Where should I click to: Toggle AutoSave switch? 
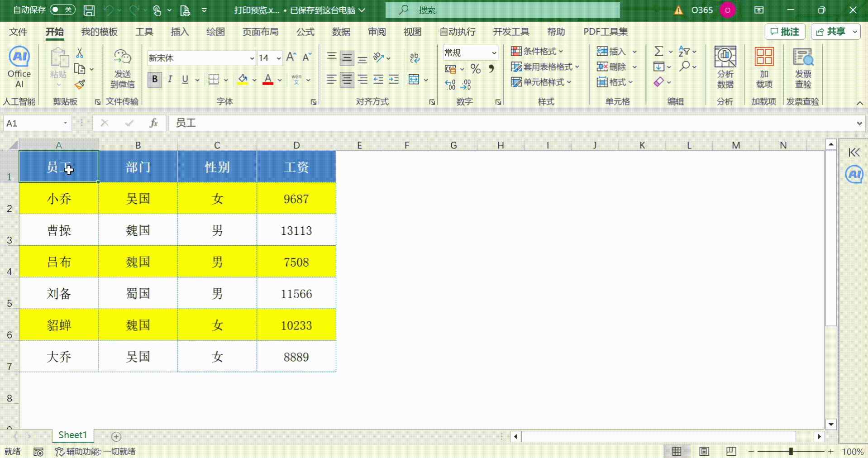click(62, 10)
